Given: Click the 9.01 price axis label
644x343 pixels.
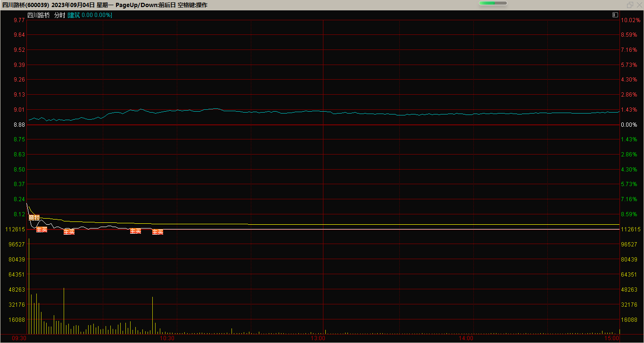Looking at the screenshot, I should click(x=19, y=110).
